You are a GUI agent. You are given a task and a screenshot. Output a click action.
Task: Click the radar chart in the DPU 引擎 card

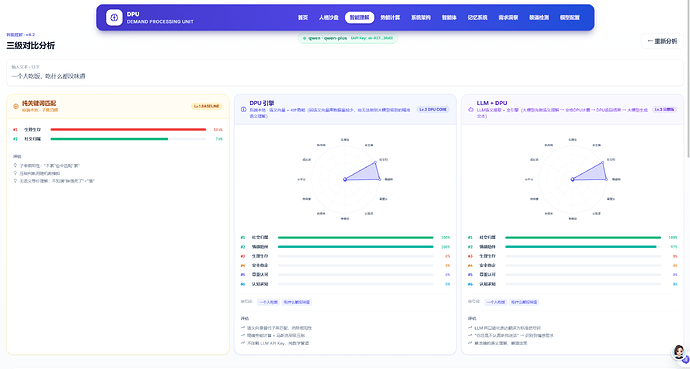coord(345,179)
